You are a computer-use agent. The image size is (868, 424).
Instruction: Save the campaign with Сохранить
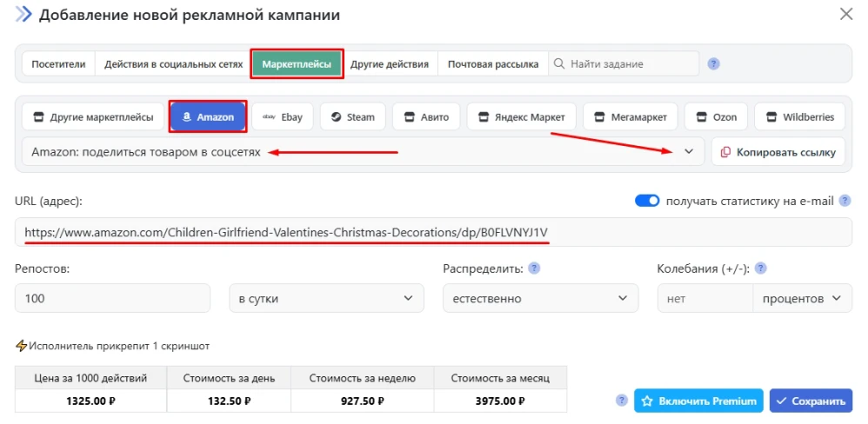point(811,401)
